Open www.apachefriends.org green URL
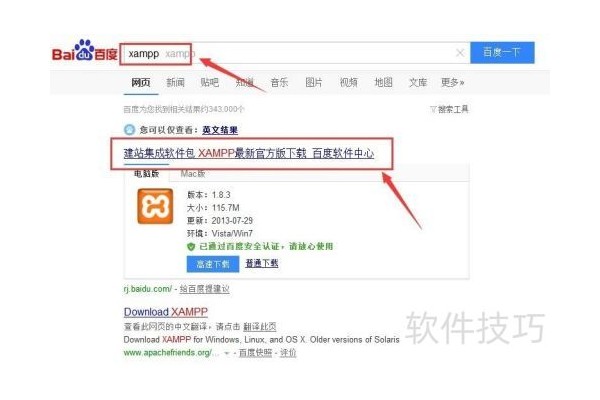The image size is (600, 400). click(171, 353)
